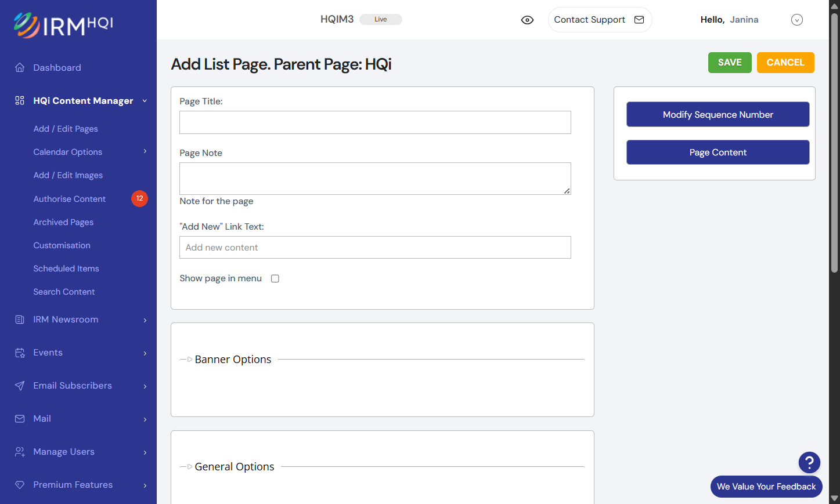The height and width of the screenshot is (504, 840).
Task: Expand the Calendar Options submenu arrow
Action: point(145,151)
